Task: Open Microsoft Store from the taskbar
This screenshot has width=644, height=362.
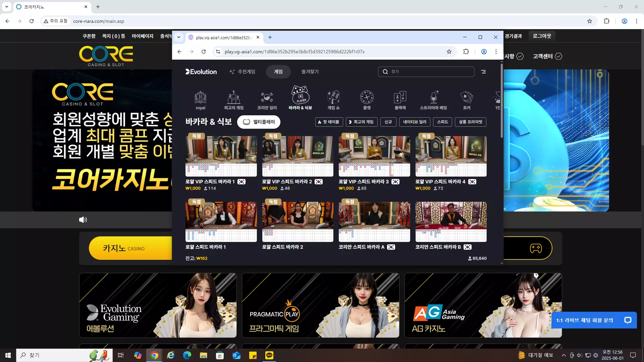Action: point(220,355)
